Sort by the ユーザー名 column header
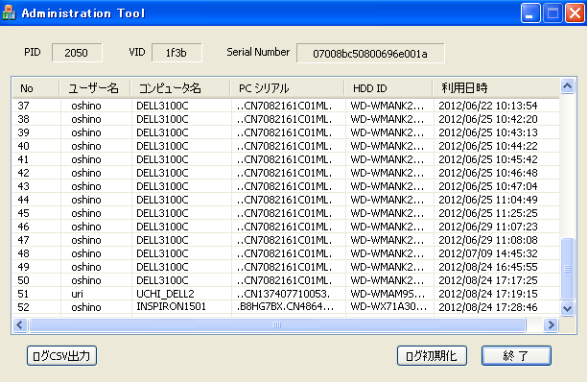 [x=95, y=88]
